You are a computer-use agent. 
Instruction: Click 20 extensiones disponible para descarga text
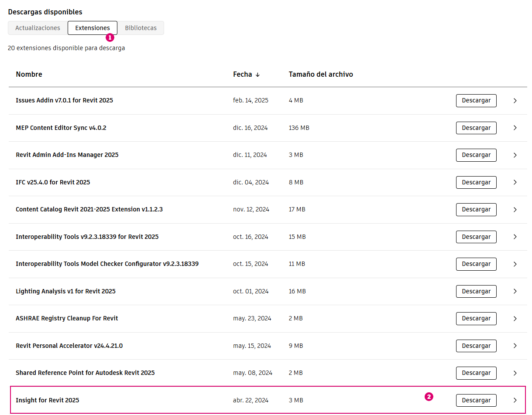(66, 48)
